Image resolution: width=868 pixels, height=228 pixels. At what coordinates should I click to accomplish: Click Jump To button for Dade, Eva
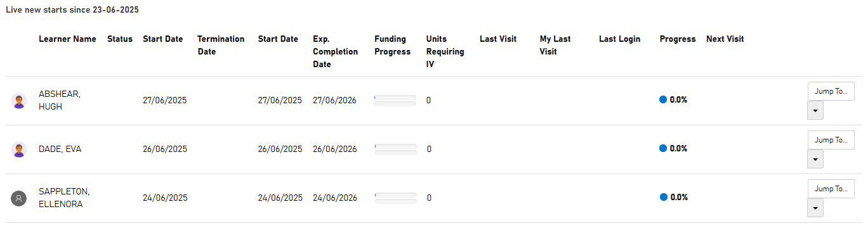coord(831,140)
